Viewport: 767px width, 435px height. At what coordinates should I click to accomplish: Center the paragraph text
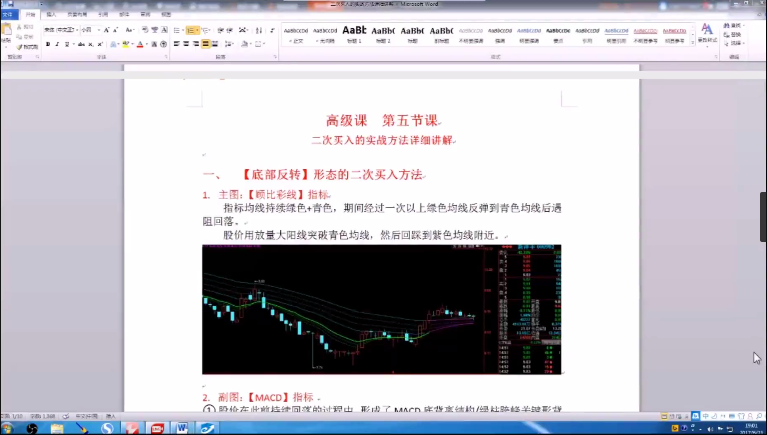pos(186,44)
